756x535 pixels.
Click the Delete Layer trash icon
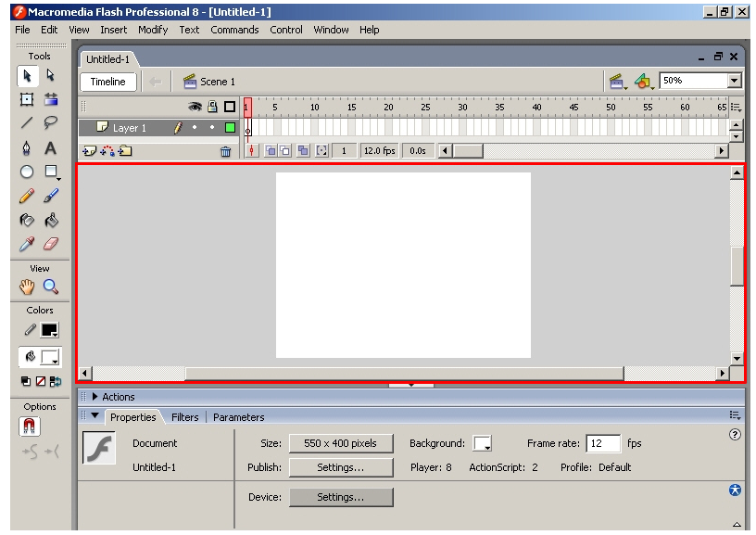pyautogui.click(x=226, y=151)
